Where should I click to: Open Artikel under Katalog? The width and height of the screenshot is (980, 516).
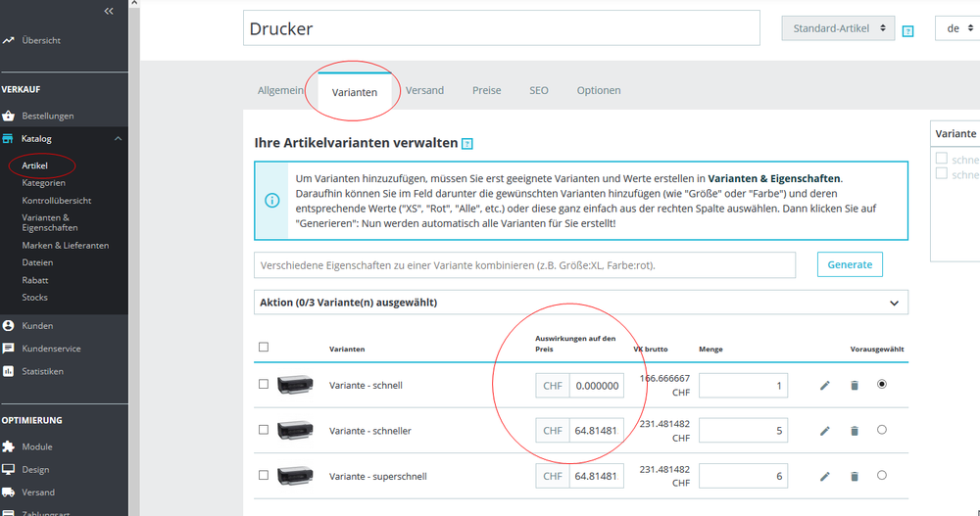[x=35, y=166]
